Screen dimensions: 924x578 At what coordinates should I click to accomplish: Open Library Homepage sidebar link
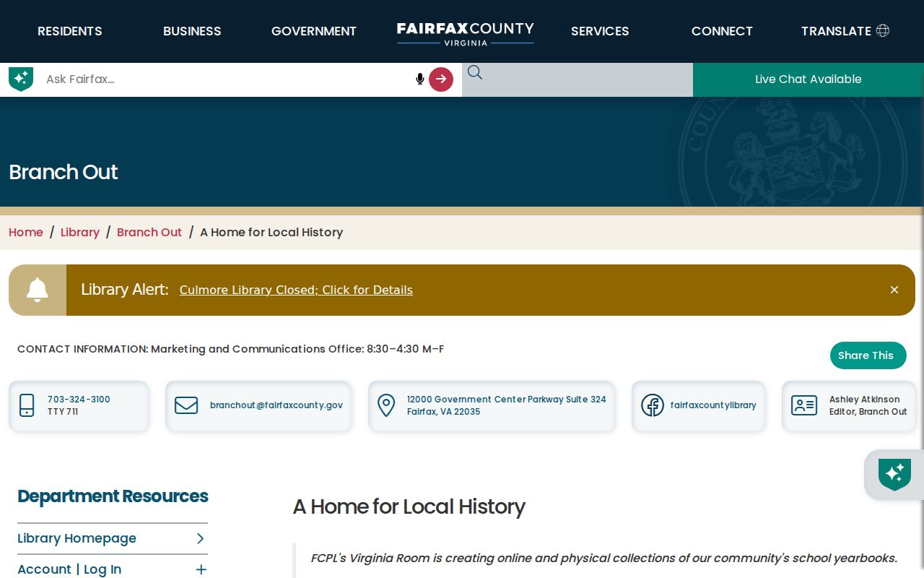[x=77, y=538]
